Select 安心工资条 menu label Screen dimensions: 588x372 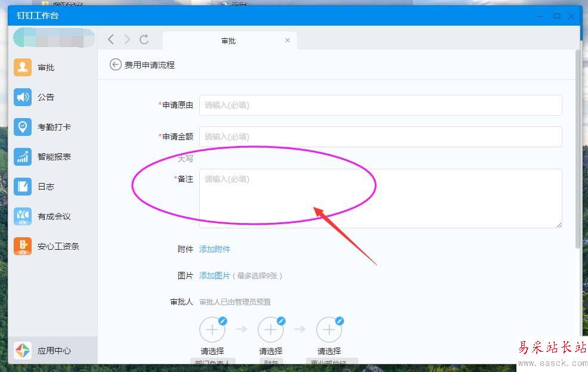click(58, 246)
